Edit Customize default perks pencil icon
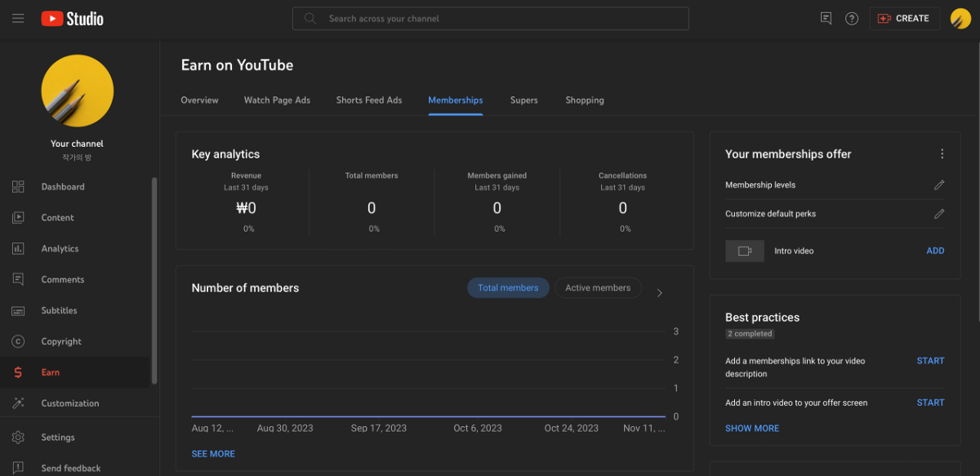 (x=939, y=214)
